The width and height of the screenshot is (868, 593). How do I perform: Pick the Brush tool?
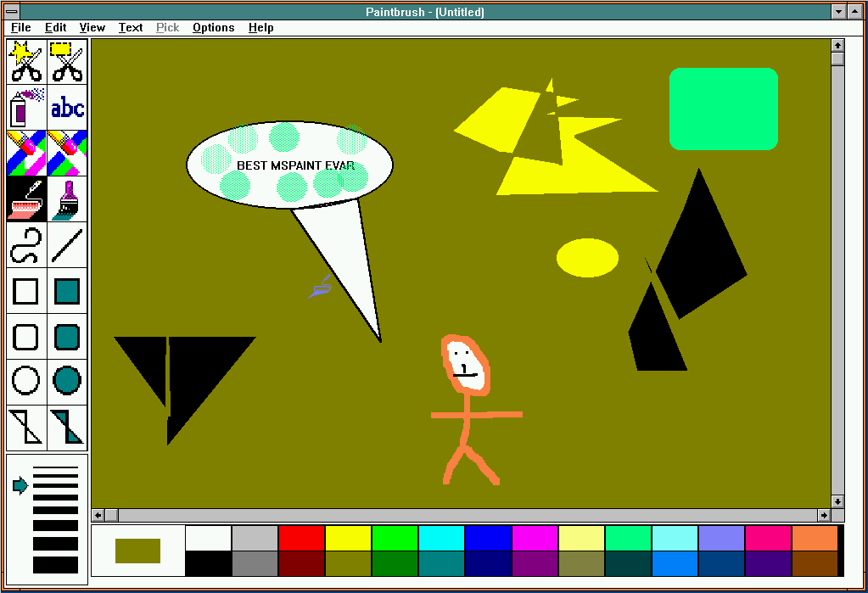coord(67,199)
